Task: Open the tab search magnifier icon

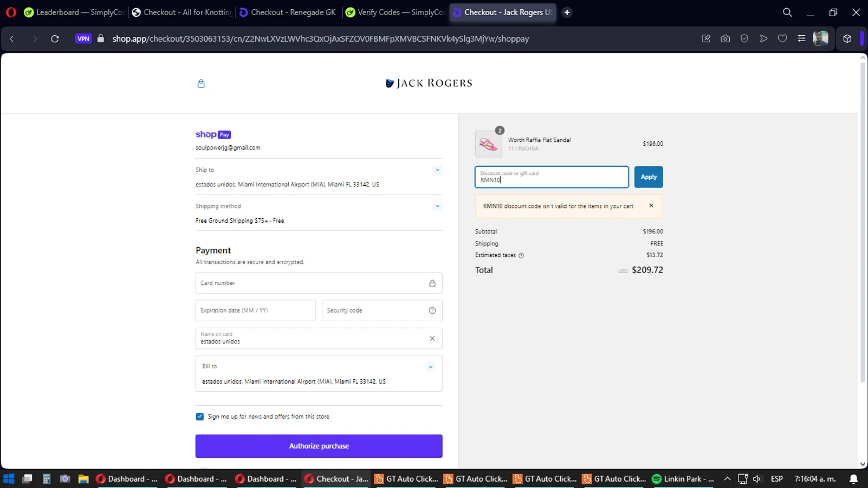Action: (x=788, y=12)
